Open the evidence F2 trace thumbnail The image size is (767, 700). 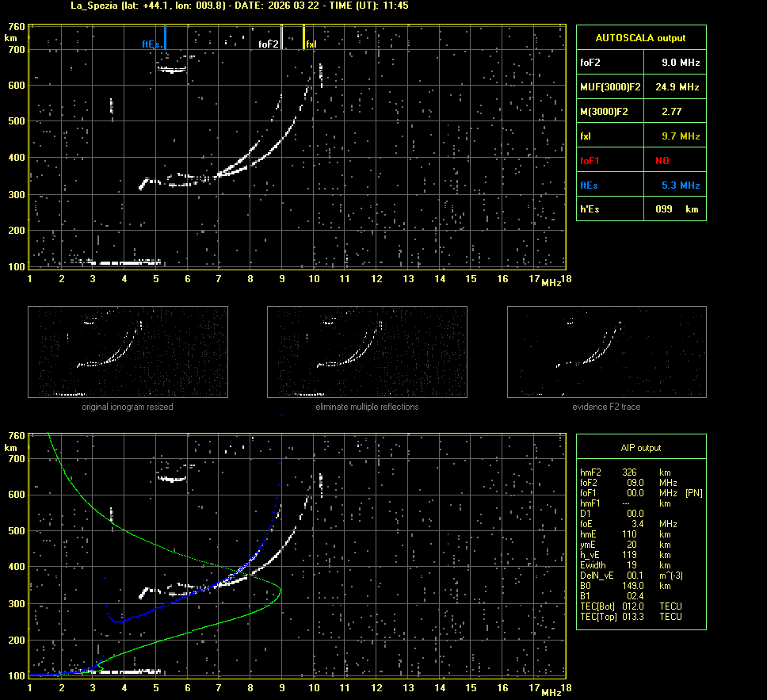(x=606, y=352)
